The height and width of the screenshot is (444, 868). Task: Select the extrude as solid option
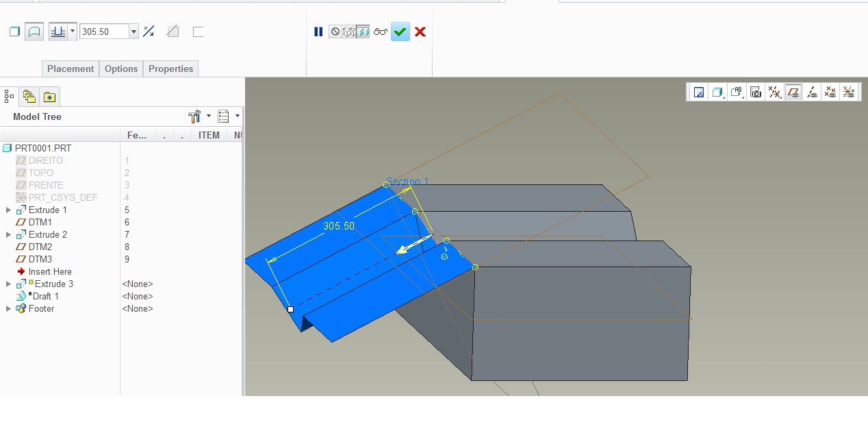coord(14,32)
